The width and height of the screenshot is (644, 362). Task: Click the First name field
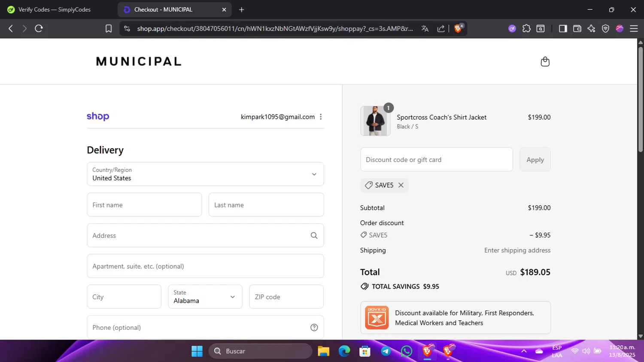(x=144, y=205)
